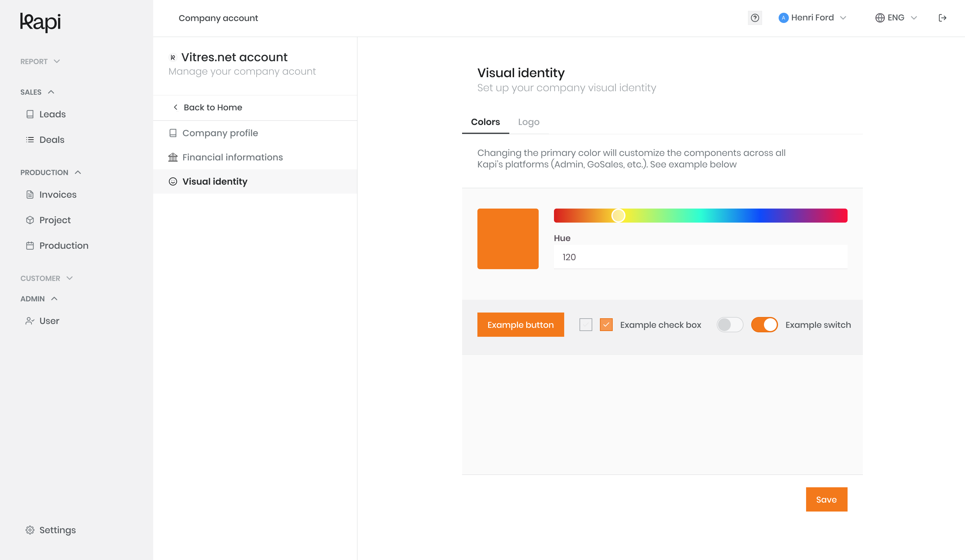Viewport: 965px width, 560px height.
Task: Click the Invoices document icon
Action: coord(30,195)
